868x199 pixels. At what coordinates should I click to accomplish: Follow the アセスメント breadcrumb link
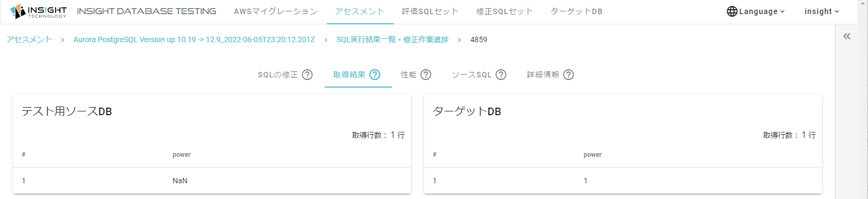tap(29, 39)
